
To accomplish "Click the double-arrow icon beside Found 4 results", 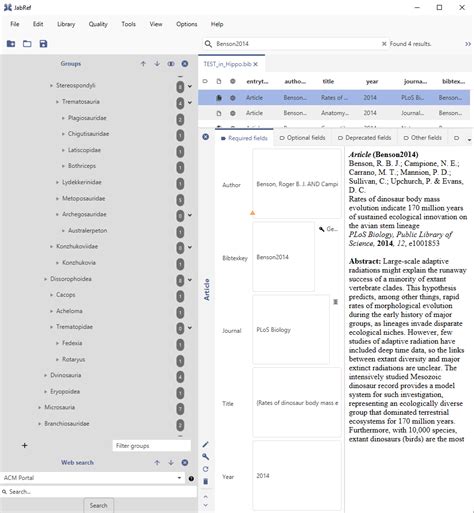I will tap(468, 44).
